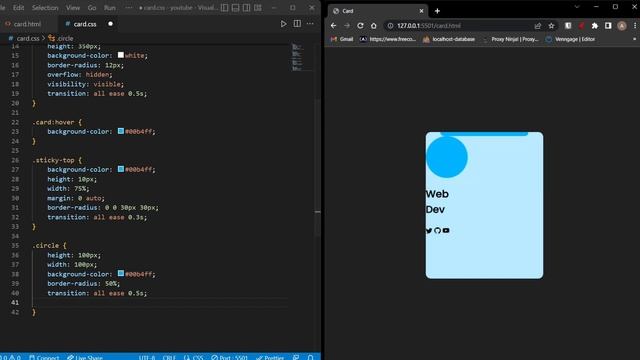Open the red extension icon in Chrome
Viewport: 640px width, 360px height.
(581, 25)
